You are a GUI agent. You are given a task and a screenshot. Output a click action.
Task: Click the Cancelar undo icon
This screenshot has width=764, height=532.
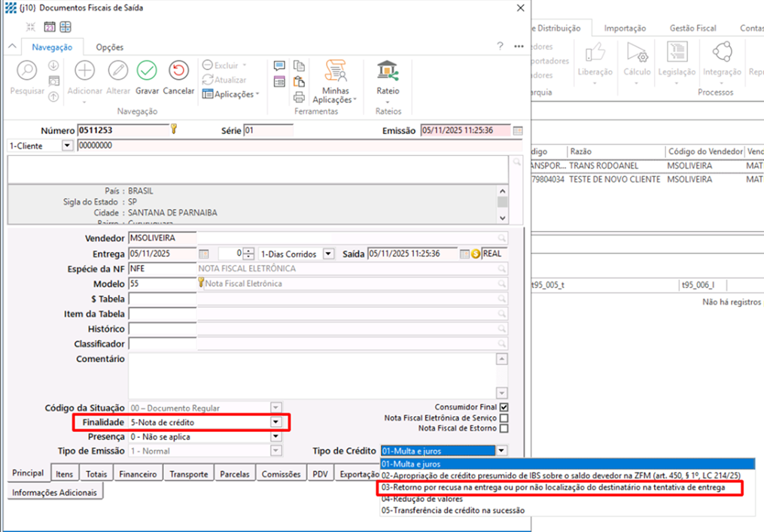[x=178, y=71]
